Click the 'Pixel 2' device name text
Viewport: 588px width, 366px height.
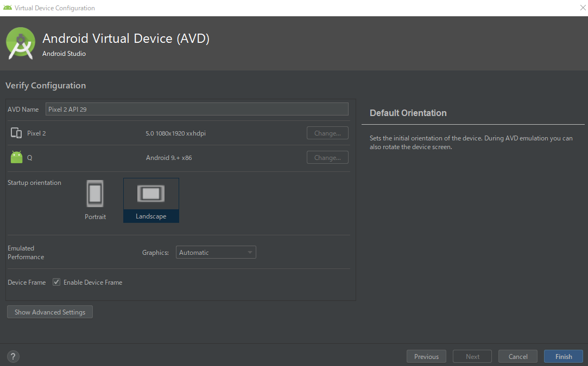tap(36, 133)
